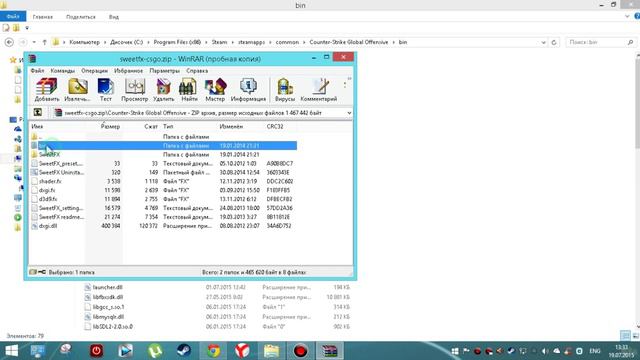Expand the Explorer address bar history dropdown
The width and height of the screenshot is (640, 360).
pos(543,42)
